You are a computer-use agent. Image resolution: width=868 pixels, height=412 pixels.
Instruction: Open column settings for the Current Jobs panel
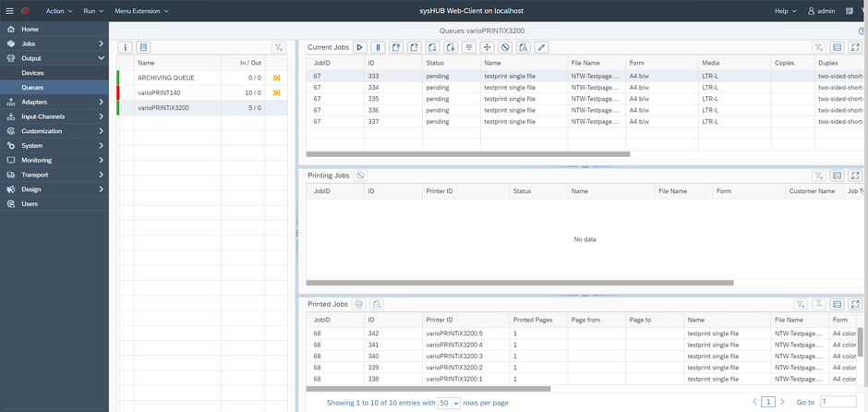pyautogui.click(x=838, y=48)
